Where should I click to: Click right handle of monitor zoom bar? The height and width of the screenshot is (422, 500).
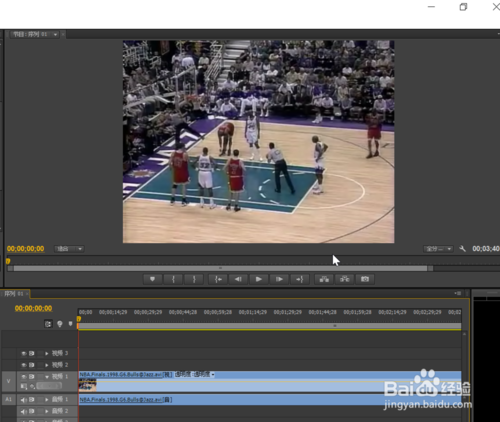(x=430, y=268)
